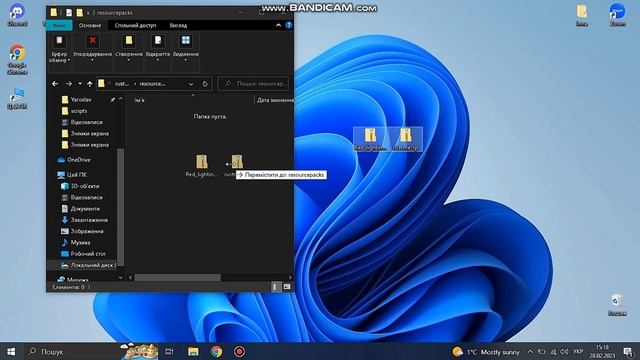Select the Recycle Bin desktop icon

pos(617,304)
